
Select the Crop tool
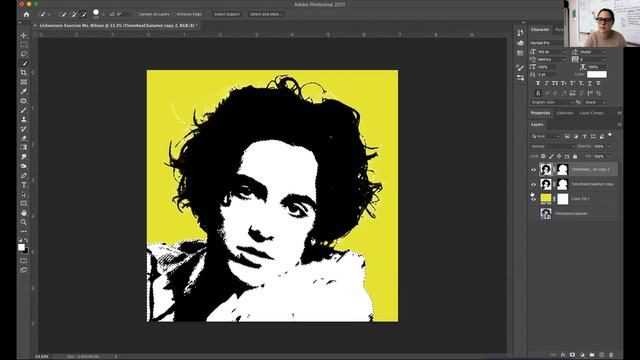[x=24, y=73]
